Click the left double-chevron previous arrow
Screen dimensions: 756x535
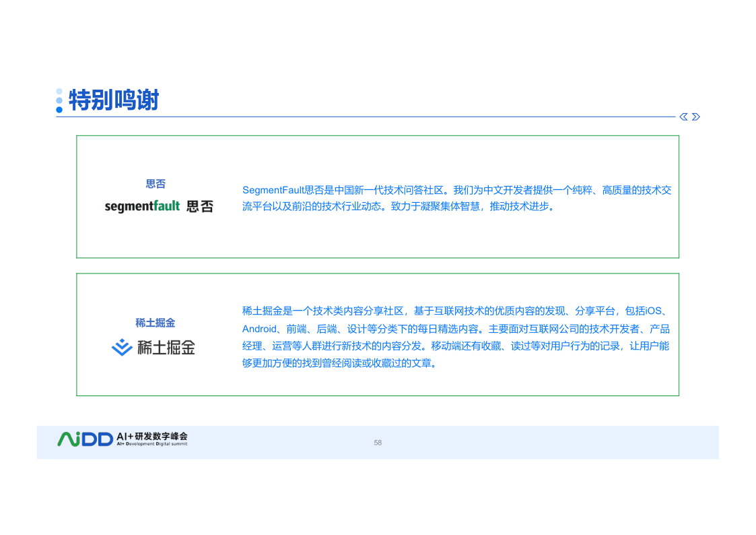(683, 117)
